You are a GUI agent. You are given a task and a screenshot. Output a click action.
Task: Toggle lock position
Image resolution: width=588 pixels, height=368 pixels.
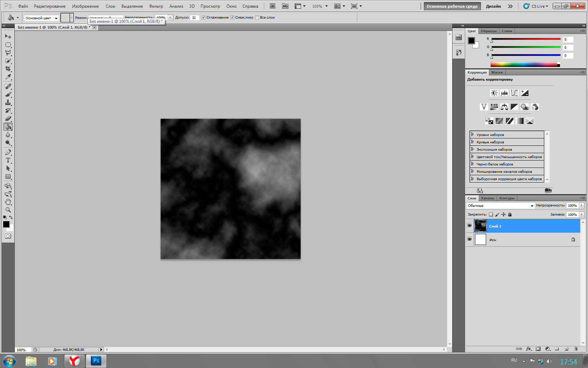pos(503,214)
